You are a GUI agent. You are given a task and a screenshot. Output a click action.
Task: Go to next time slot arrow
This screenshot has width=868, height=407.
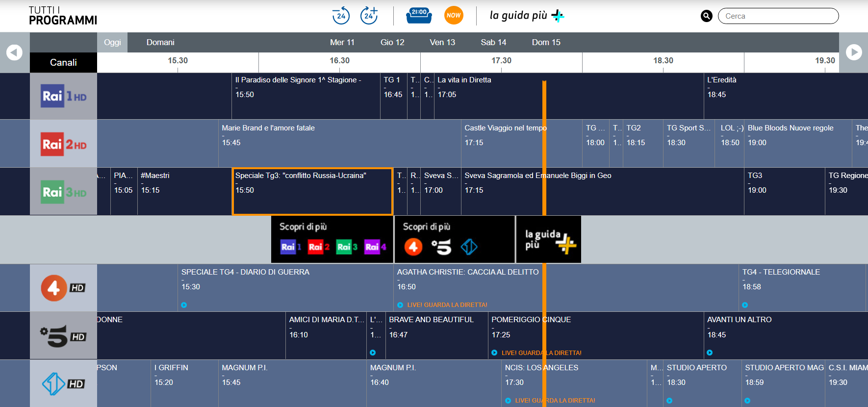[854, 52]
